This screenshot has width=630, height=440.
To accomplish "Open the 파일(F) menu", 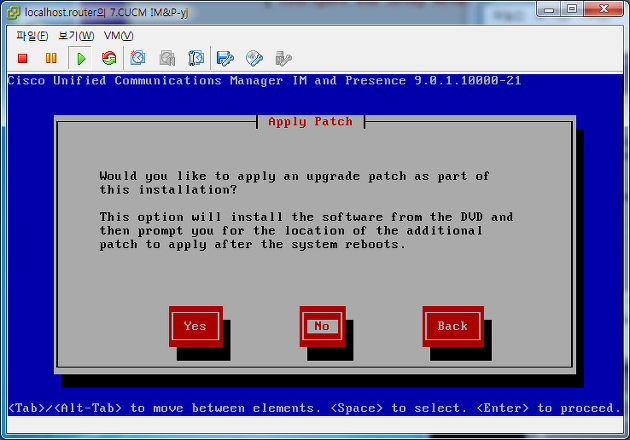I will click(x=32, y=36).
